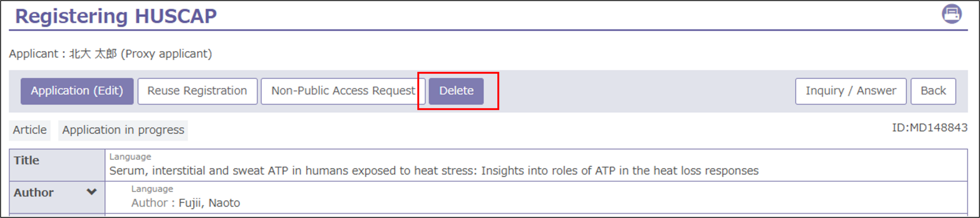The height and width of the screenshot is (218, 980).
Task: Go Back using the Back button
Action: 933,91
